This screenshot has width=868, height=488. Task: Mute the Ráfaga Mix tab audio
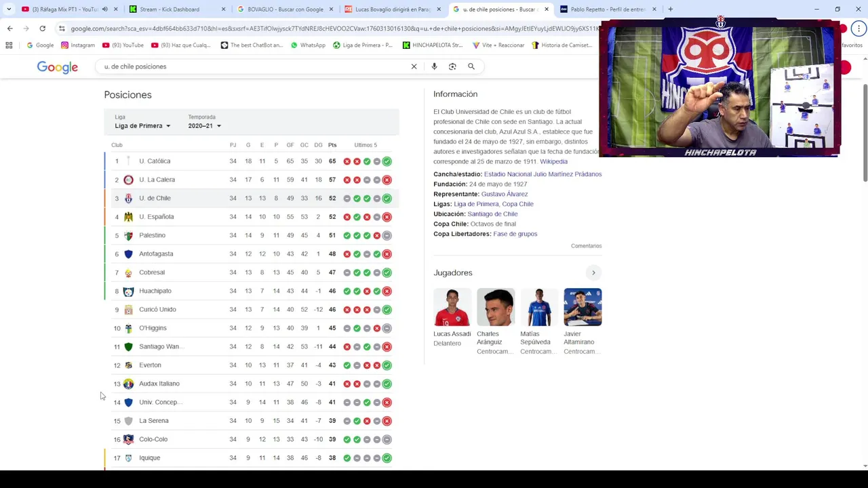(x=104, y=9)
